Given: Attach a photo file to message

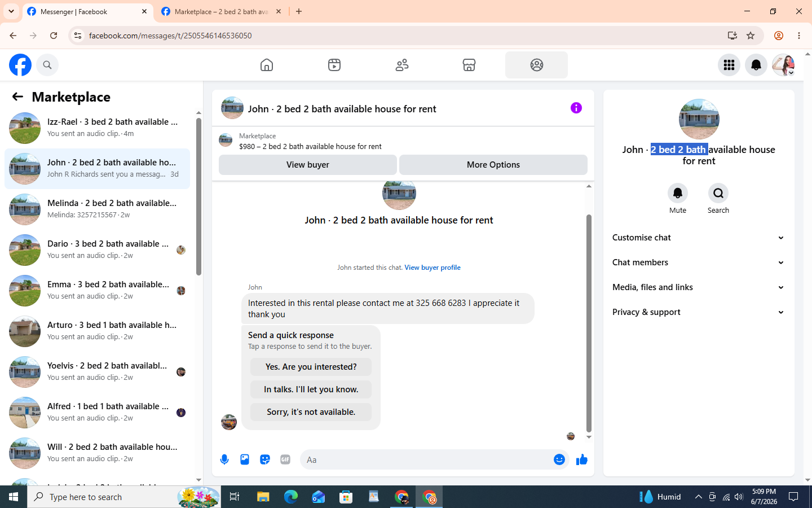Looking at the screenshot, I should (245, 459).
